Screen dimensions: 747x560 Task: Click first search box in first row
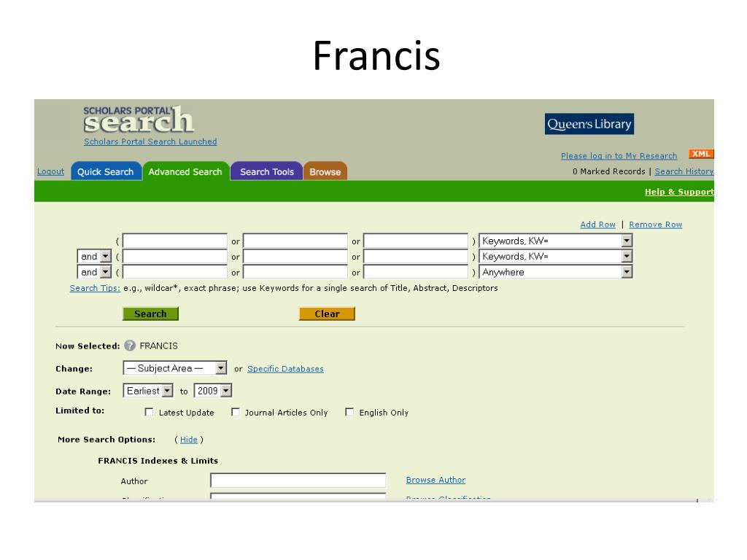(175, 241)
